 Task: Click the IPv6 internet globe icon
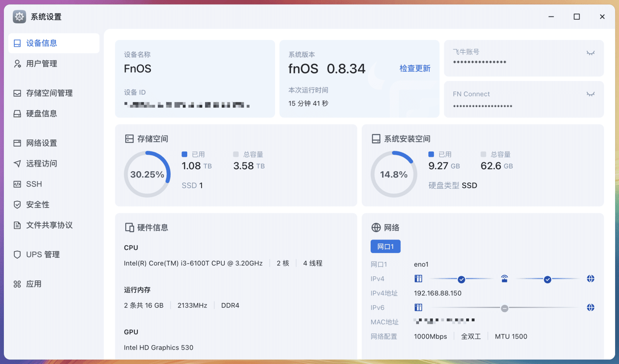[590, 308]
